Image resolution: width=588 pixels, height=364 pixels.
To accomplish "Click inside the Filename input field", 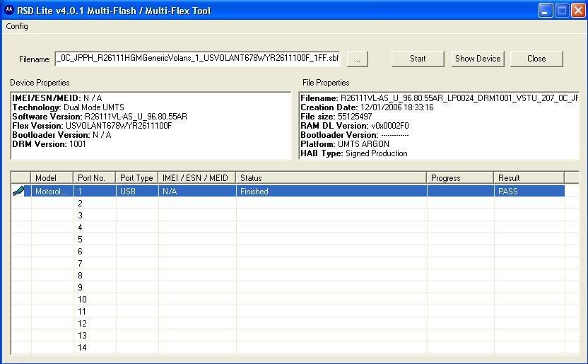I will click(198, 59).
